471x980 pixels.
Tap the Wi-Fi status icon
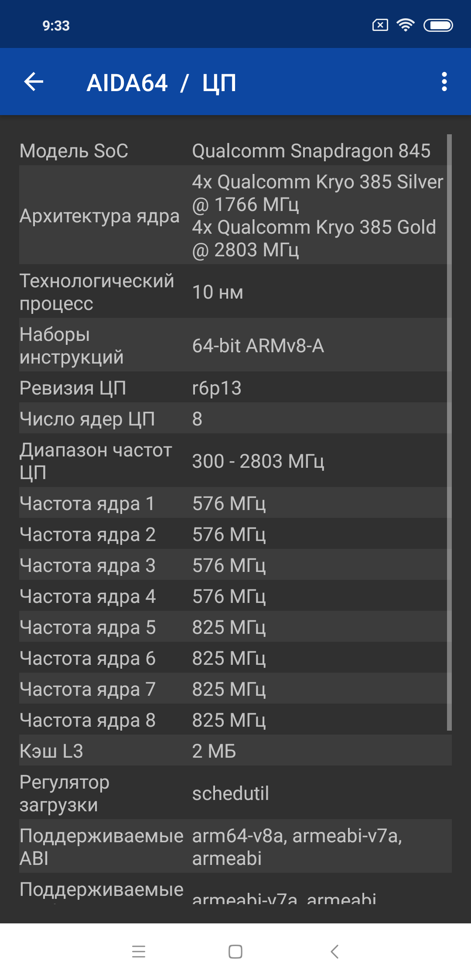(x=405, y=25)
